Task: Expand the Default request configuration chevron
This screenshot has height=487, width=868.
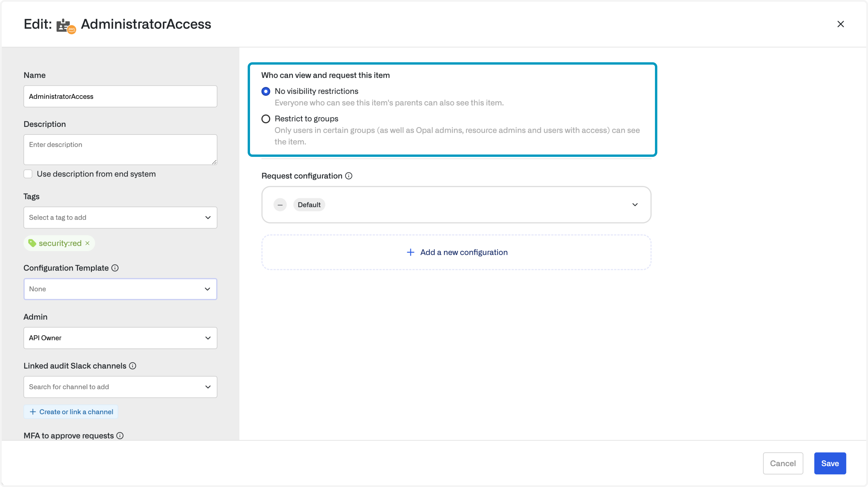Action: pos(635,205)
